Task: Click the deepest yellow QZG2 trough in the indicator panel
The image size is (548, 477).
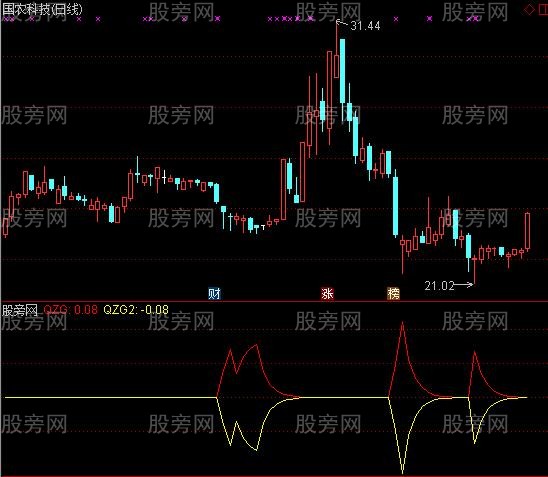Action: (403, 472)
